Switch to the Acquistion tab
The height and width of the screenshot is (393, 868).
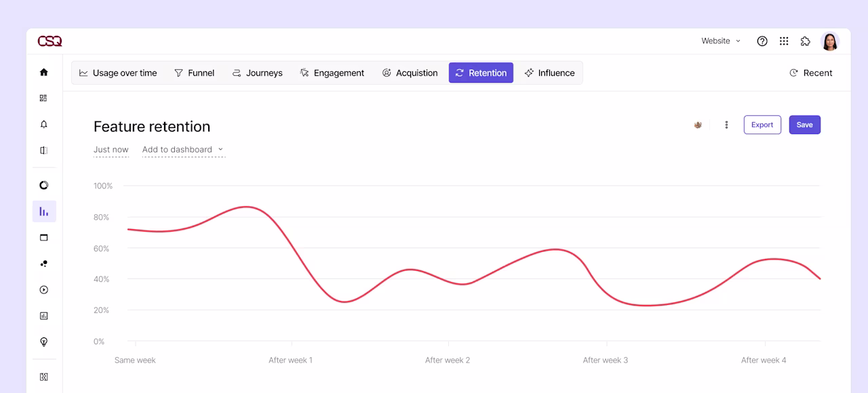pyautogui.click(x=410, y=73)
